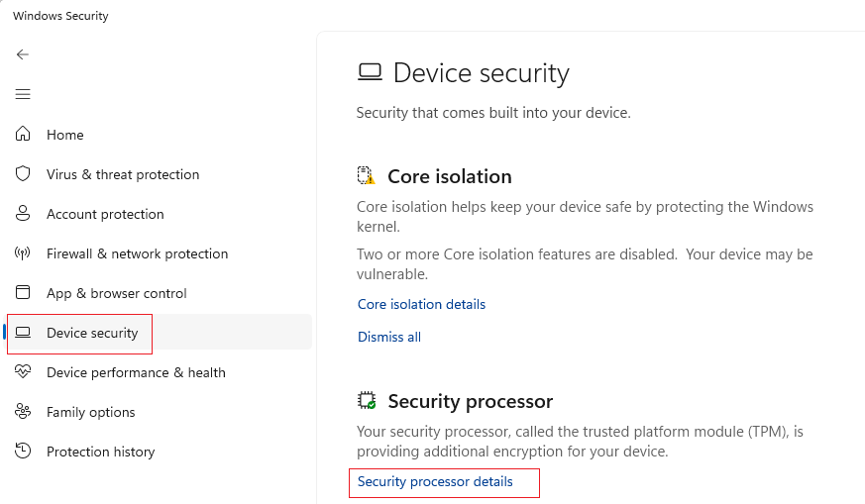This screenshot has height=504, width=865.
Task: Click the Windows Security window title
Action: point(60,16)
